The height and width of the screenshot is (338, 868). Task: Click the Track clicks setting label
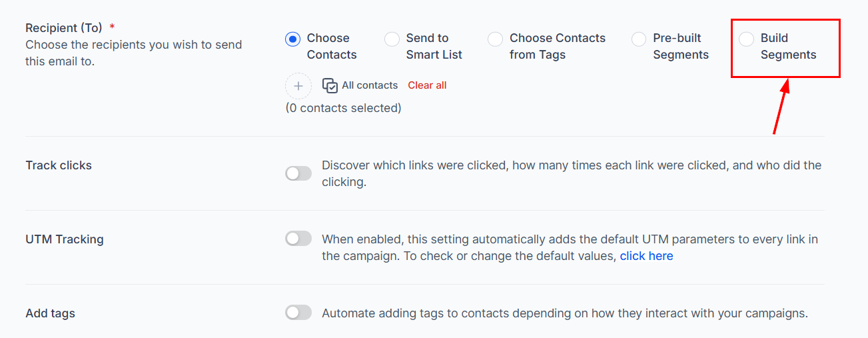[x=59, y=165]
